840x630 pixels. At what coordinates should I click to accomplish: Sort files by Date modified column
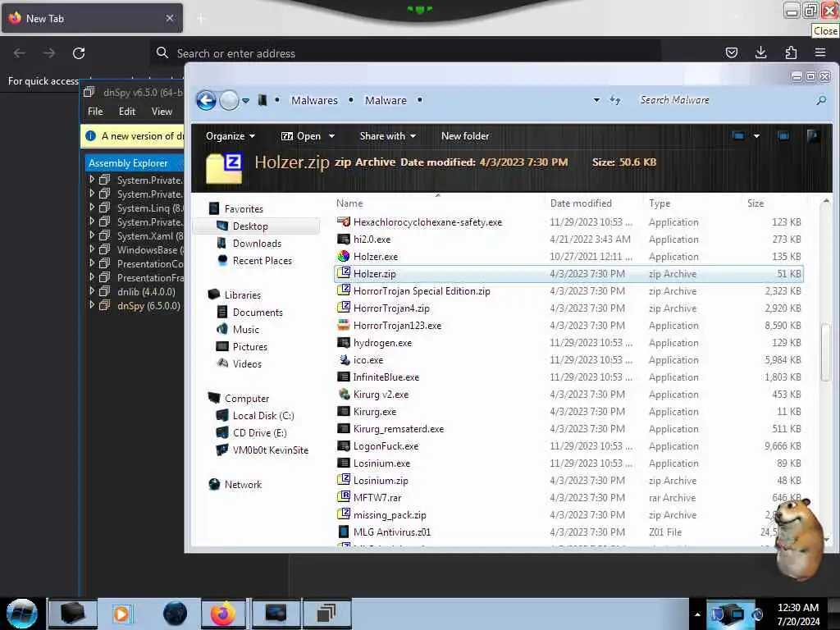581,203
